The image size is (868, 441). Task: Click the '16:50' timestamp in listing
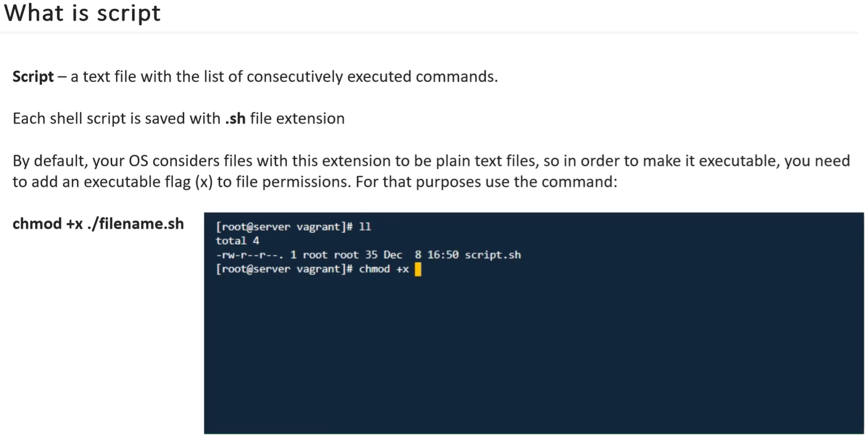(x=443, y=255)
